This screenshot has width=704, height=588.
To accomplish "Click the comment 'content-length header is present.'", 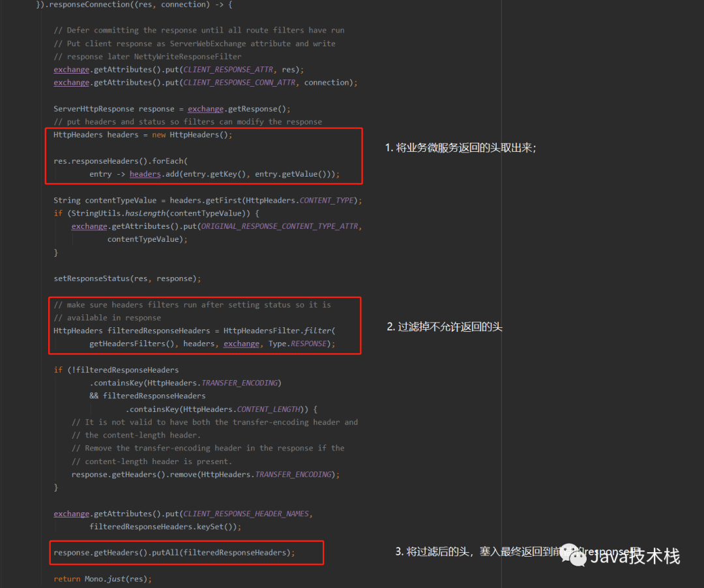I will coord(152,462).
